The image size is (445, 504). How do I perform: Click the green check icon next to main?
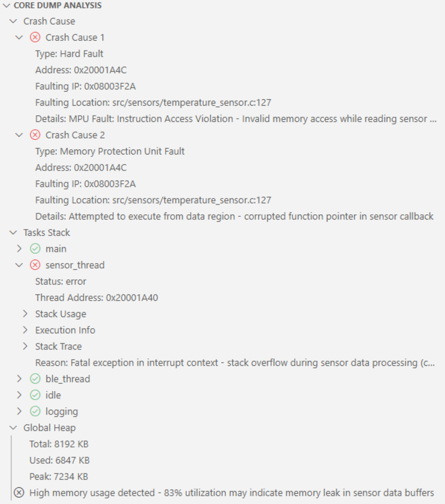[x=35, y=249]
